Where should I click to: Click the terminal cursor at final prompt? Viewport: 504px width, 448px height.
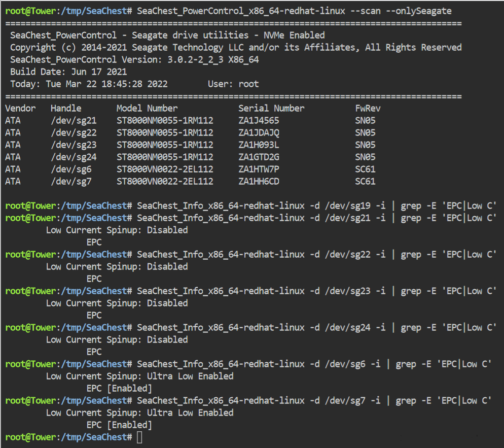pyautogui.click(x=139, y=437)
